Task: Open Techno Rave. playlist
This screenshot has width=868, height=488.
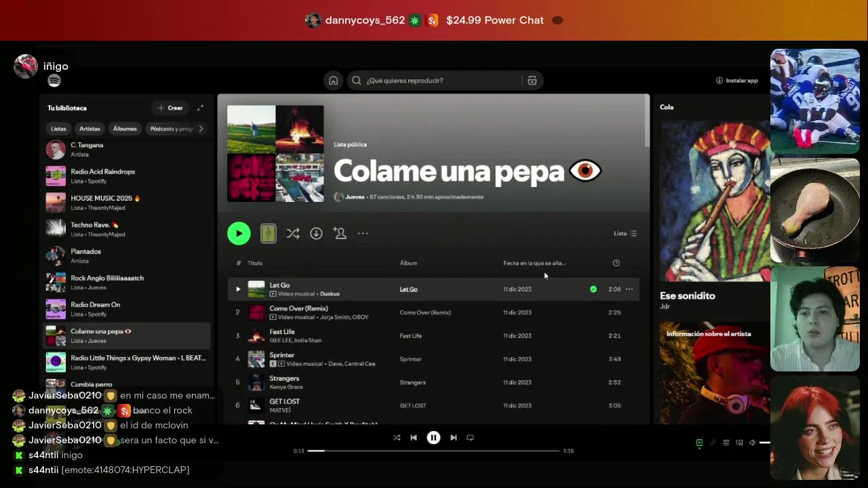Action: (127, 229)
